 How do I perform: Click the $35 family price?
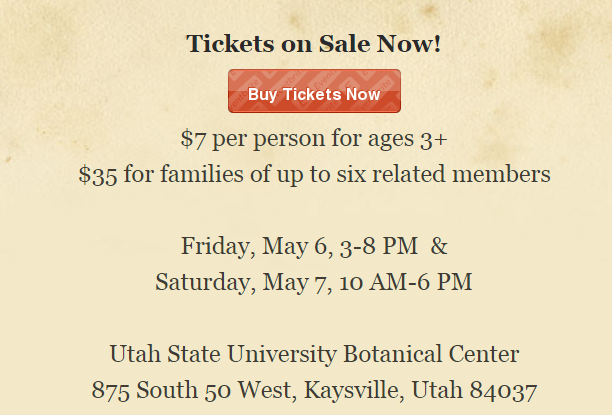point(97,174)
